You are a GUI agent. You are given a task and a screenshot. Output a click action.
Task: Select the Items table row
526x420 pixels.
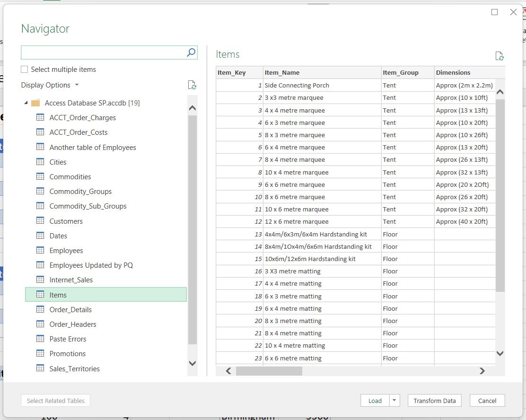click(x=106, y=295)
